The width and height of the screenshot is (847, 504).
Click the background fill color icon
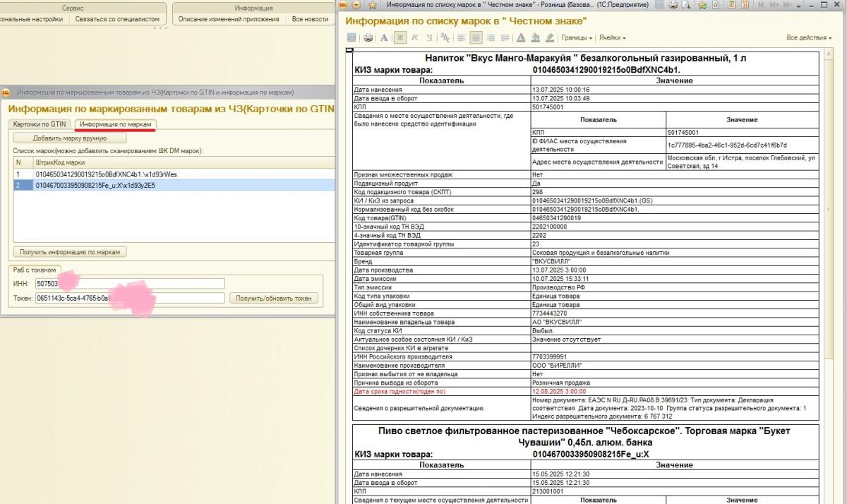pyautogui.click(x=536, y=37)
